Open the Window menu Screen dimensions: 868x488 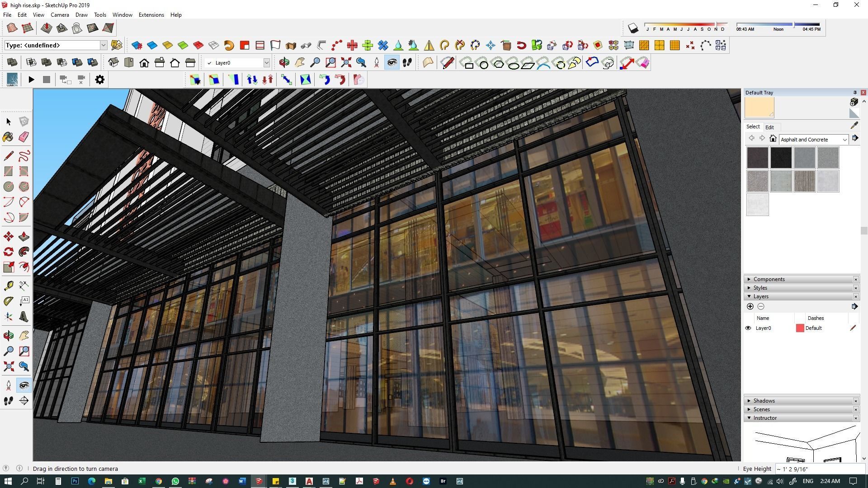click(x=122, y=15)
